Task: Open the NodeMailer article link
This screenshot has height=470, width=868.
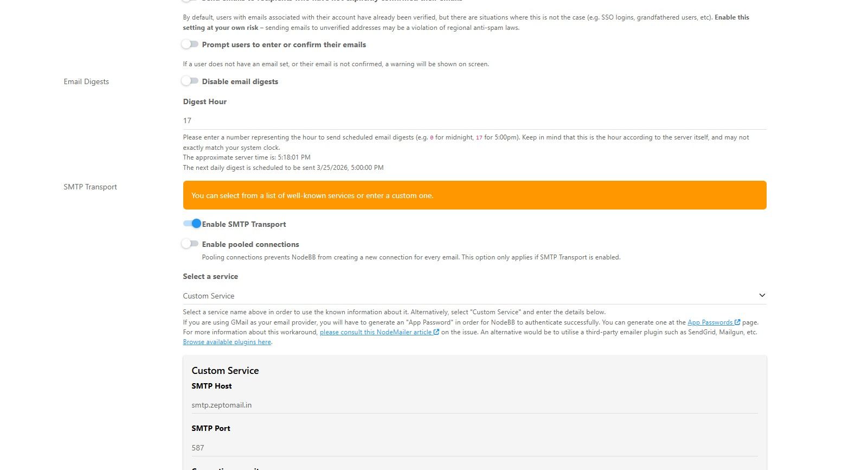Action: coord(375,332)
